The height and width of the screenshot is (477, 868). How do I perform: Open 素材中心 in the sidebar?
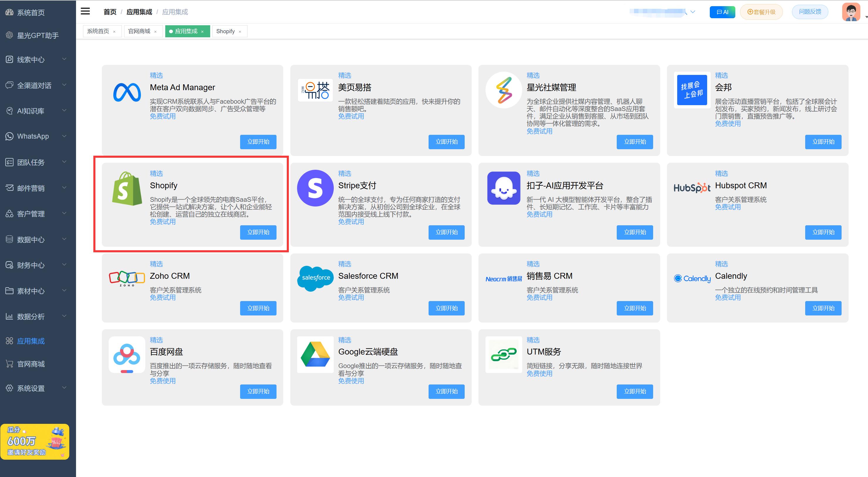(31, 291)
